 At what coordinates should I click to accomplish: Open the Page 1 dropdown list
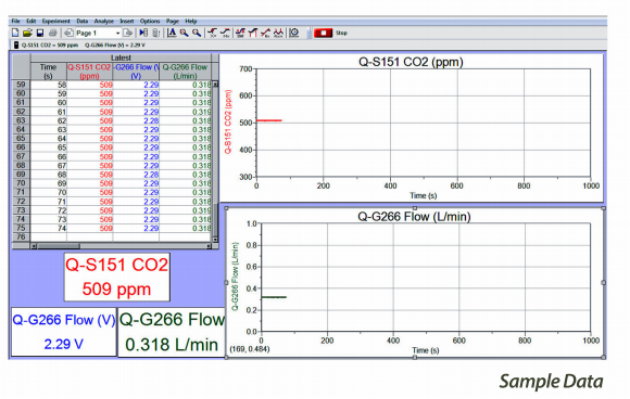coord(118,33)
